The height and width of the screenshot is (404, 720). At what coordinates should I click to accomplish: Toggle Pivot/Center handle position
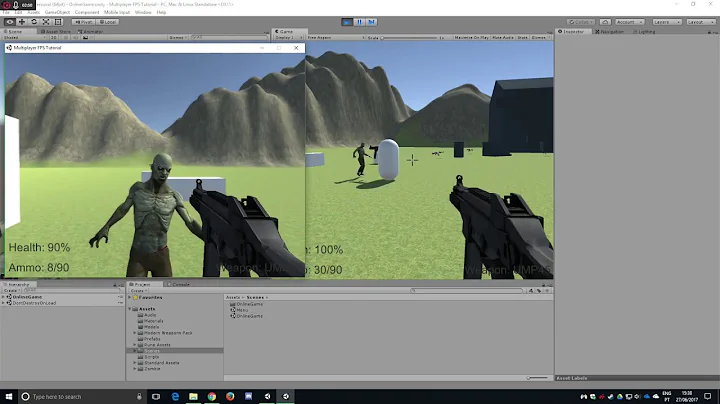pos(84,22)
